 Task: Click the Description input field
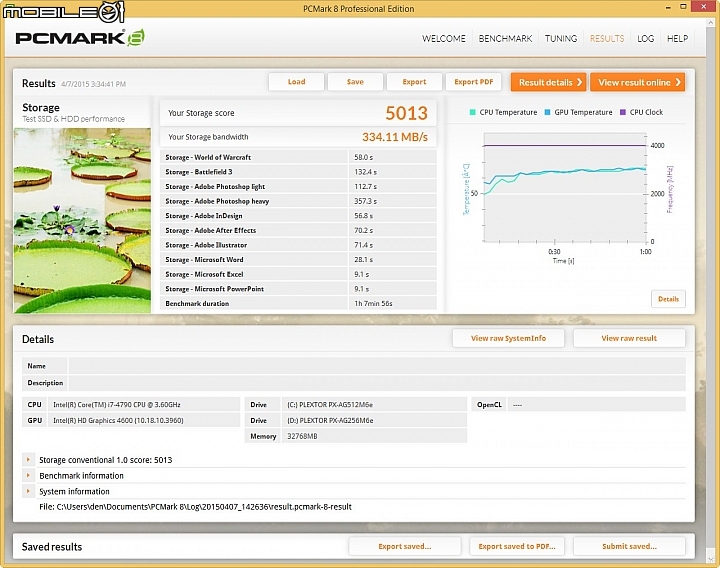tap(377, 382)
